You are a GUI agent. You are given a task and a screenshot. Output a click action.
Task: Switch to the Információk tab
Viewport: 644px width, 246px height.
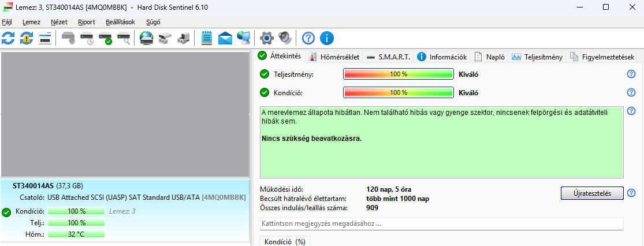click(442, 57)
